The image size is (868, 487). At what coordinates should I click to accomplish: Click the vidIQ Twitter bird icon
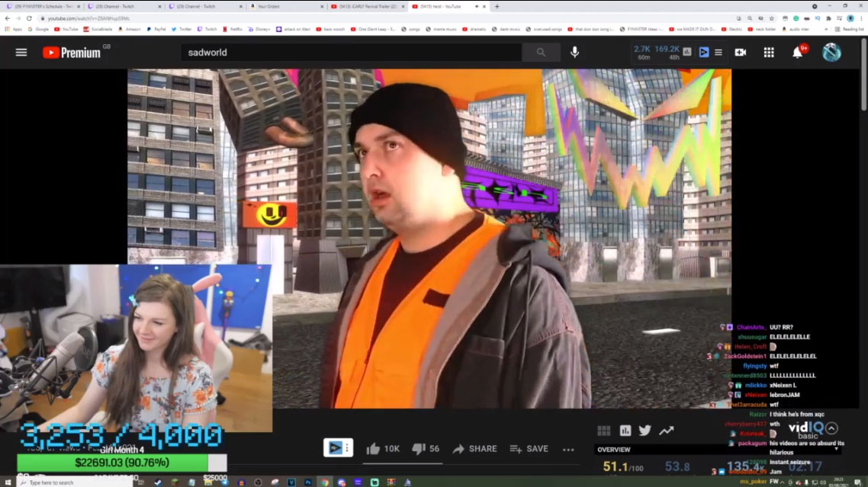click(645, 431)
